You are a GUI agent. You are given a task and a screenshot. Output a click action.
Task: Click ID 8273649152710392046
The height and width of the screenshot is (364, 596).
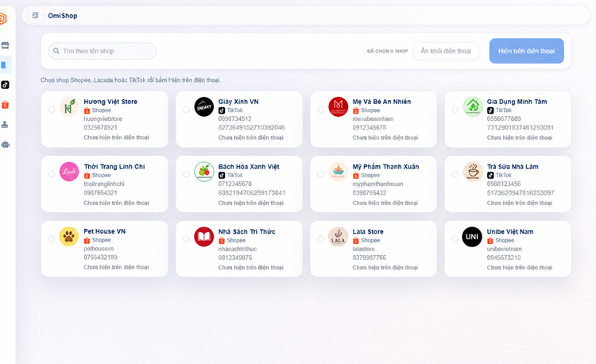252,128
